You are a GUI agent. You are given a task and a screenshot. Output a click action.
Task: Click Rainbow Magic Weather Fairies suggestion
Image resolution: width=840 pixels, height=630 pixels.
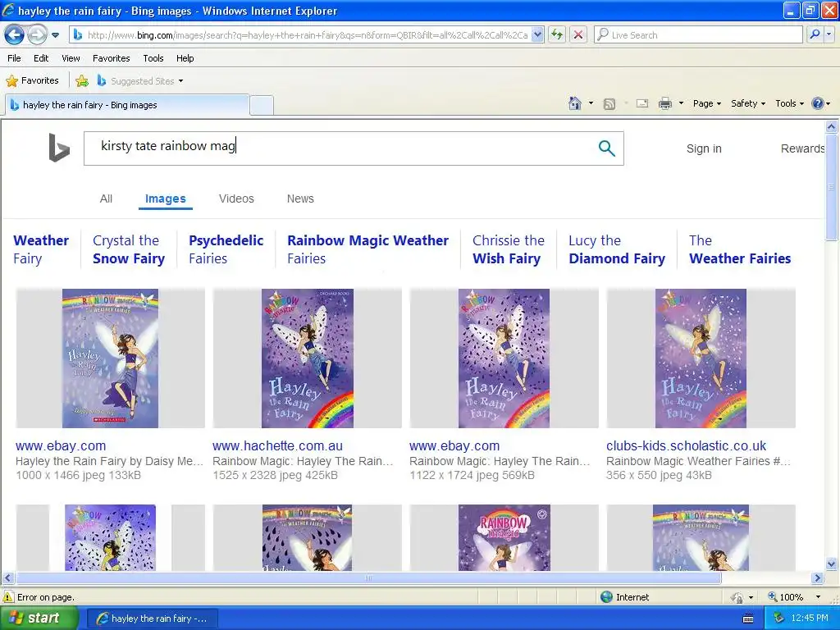367,249
